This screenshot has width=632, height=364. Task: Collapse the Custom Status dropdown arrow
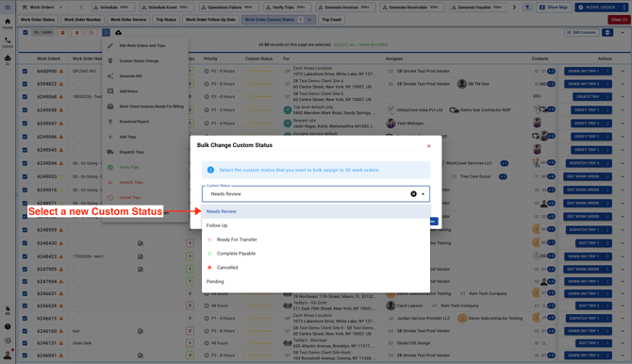423,194
